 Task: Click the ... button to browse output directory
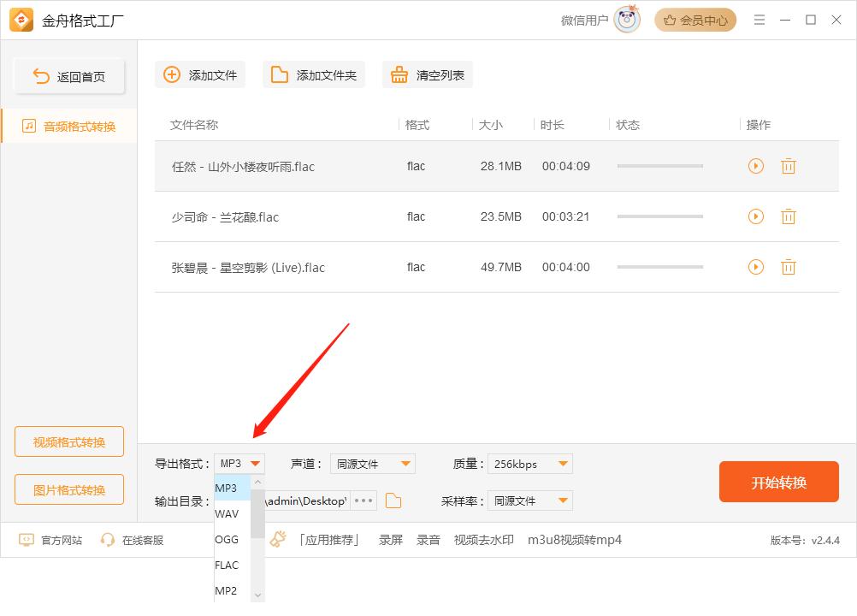pyautogui.click(x=363, y=500)
